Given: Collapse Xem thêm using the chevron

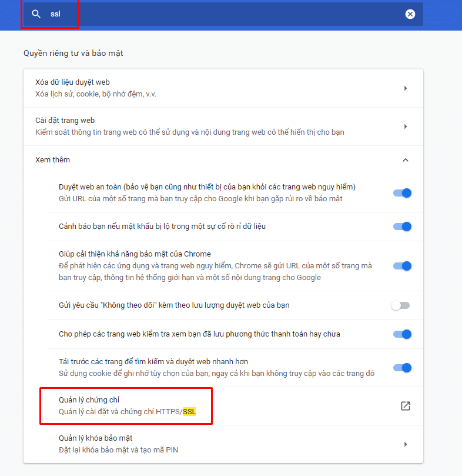Looking at the screenshot, I should (405, 160).
